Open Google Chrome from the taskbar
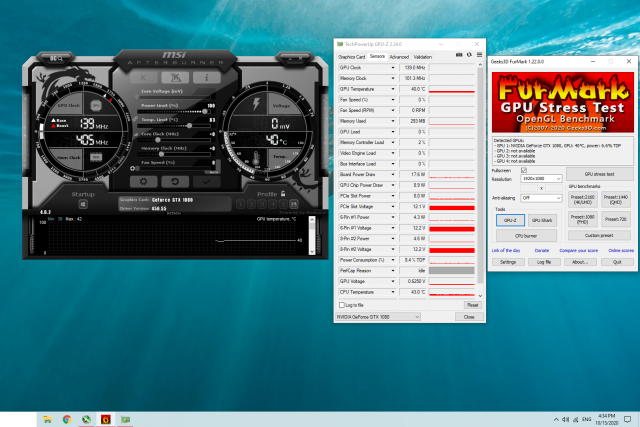 [67, 419]
